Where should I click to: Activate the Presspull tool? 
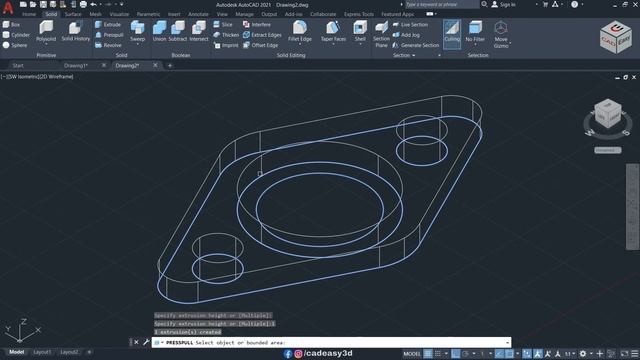click(x=109, y=35)
